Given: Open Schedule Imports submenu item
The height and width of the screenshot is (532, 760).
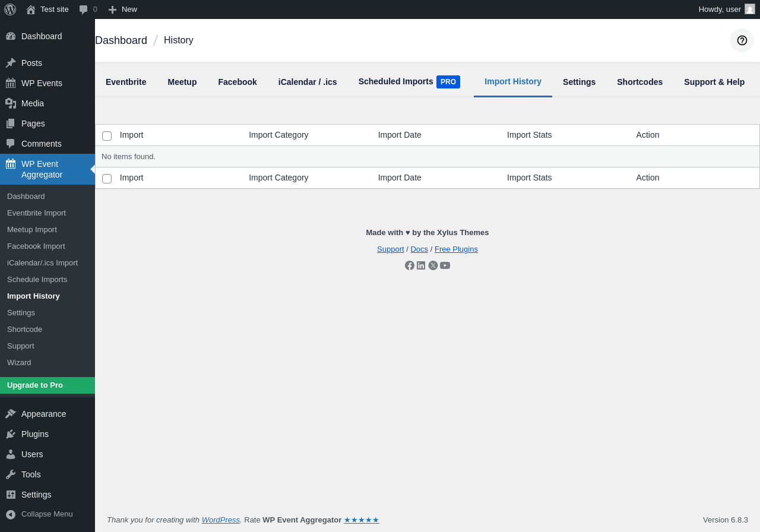Looking at the screenshot, I should (x=47, y=280).
